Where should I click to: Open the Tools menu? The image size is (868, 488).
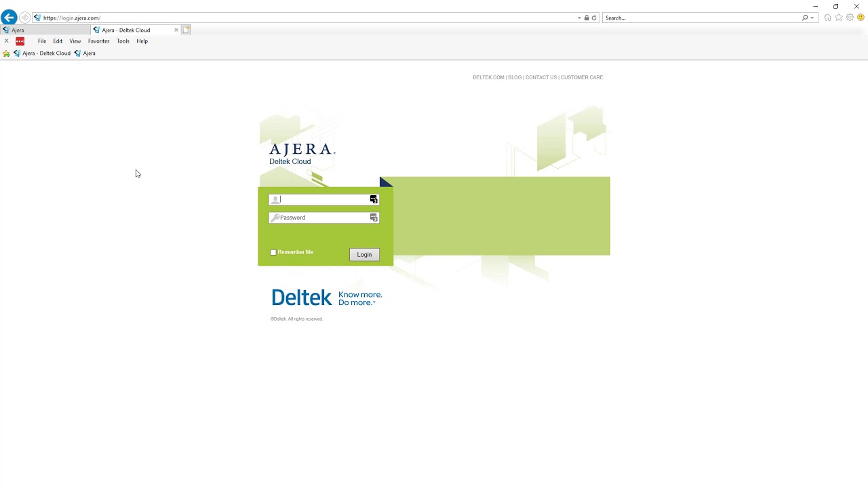click(x=123, y=41)
